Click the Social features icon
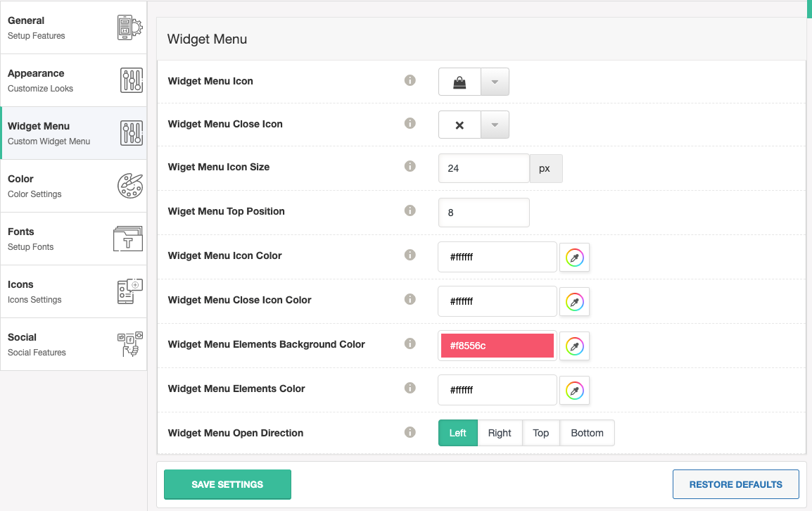The height and width of the screenshot is (511, 812). point(129,343)
